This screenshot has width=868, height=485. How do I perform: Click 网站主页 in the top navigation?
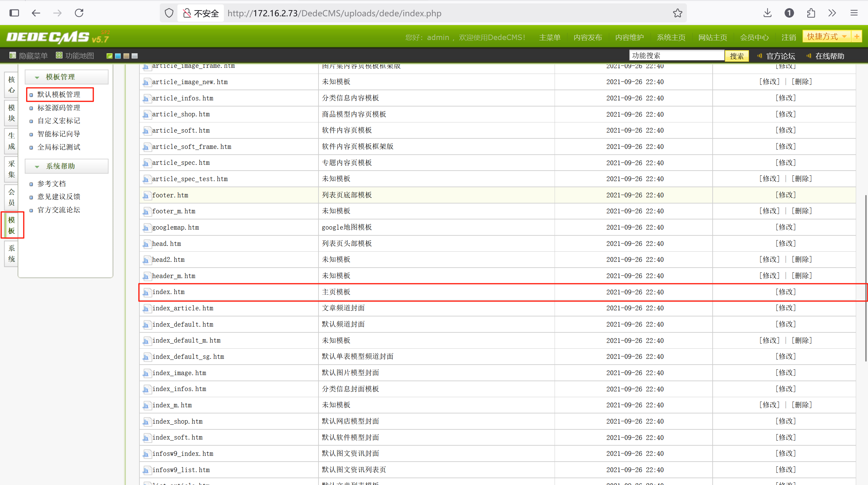[x=712, y=37]
